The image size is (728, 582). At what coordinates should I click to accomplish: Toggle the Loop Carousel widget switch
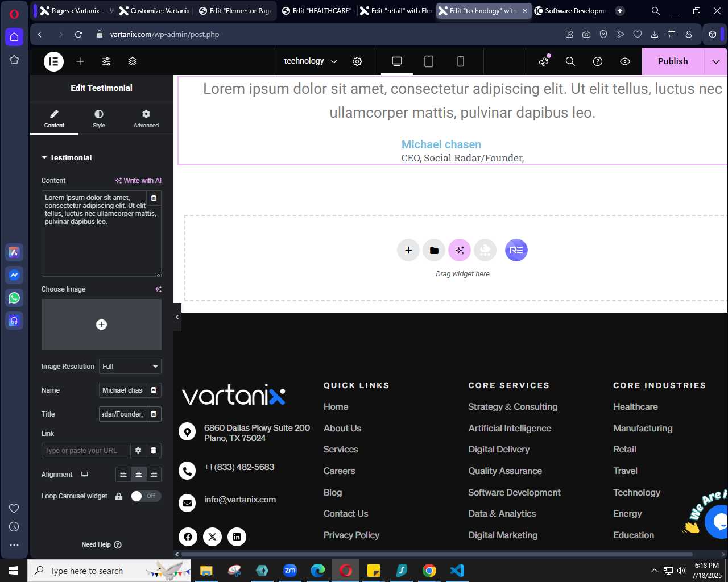(146, 496)
